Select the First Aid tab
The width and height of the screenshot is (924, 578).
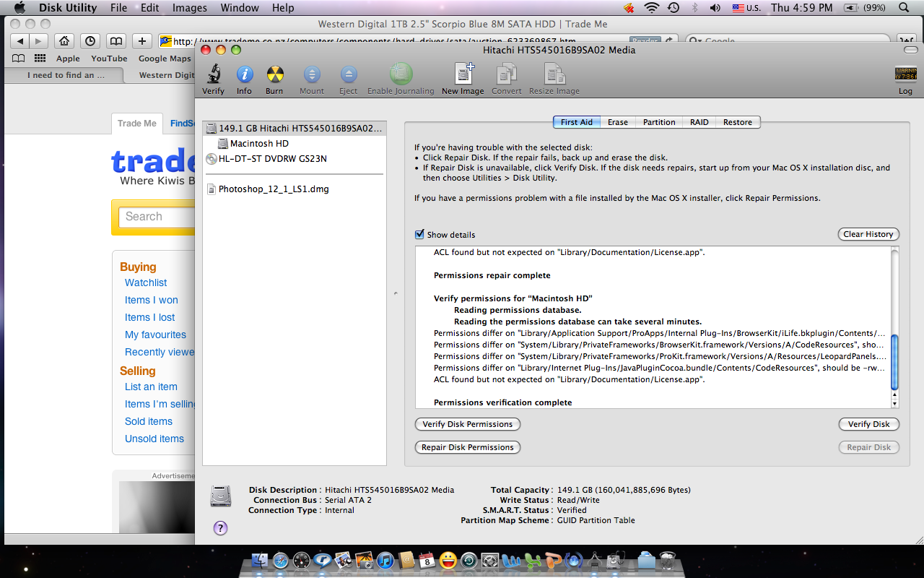(x=577, y=122)
